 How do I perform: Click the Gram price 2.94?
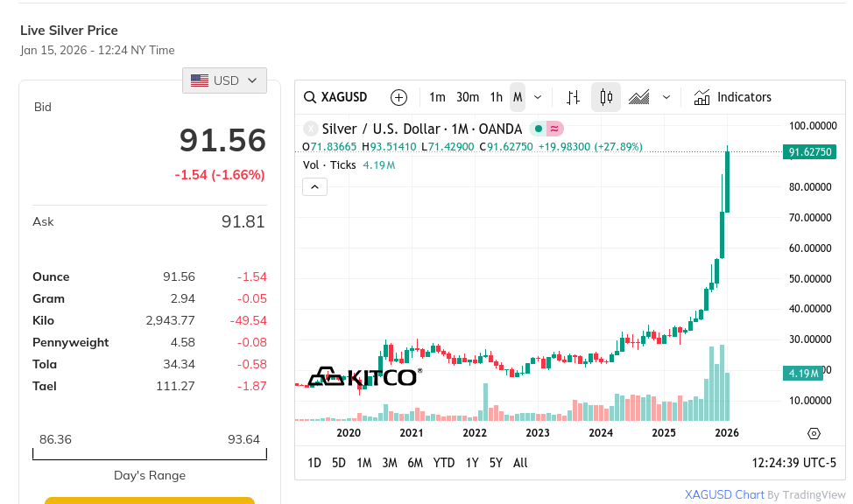click(183, 299)
